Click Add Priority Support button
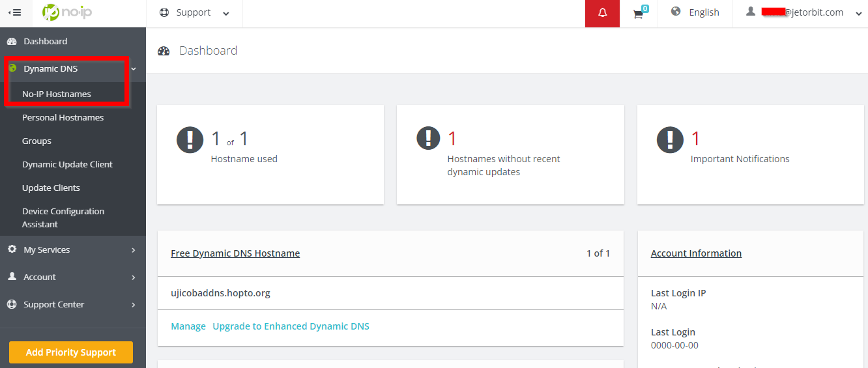868x368 pixels. coord(71,352)
